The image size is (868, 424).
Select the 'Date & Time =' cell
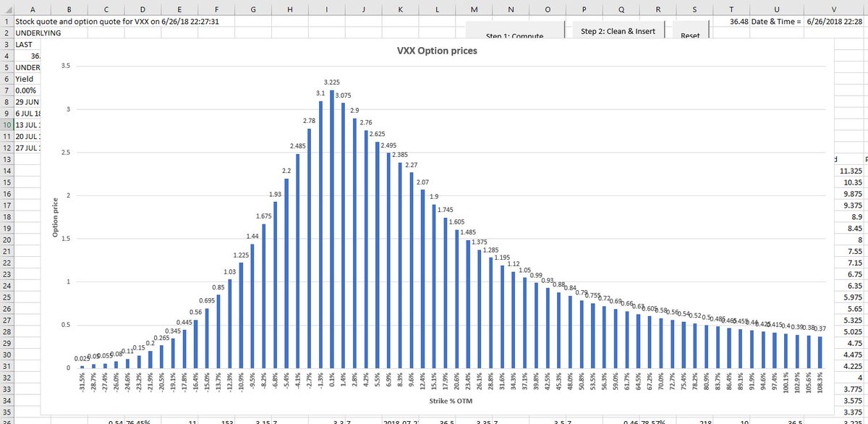pyautogui.click(x=776, y=22)
